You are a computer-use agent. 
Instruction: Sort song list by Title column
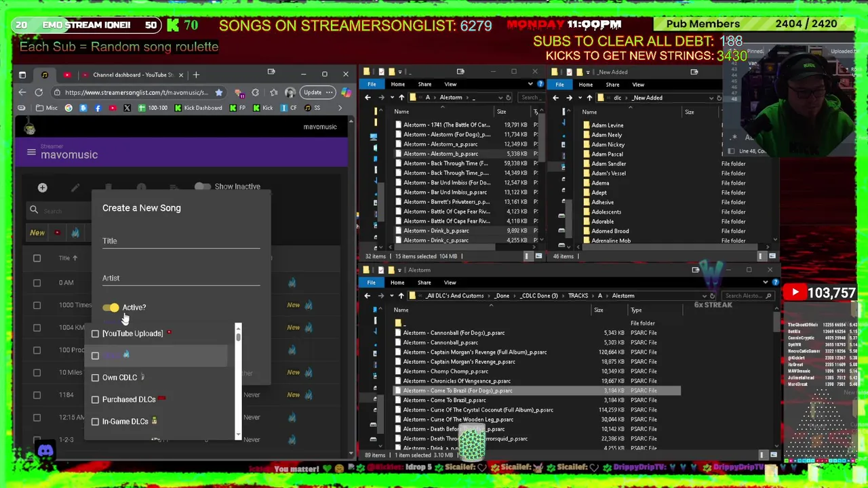pyautogui.click(x=67, y=258)
